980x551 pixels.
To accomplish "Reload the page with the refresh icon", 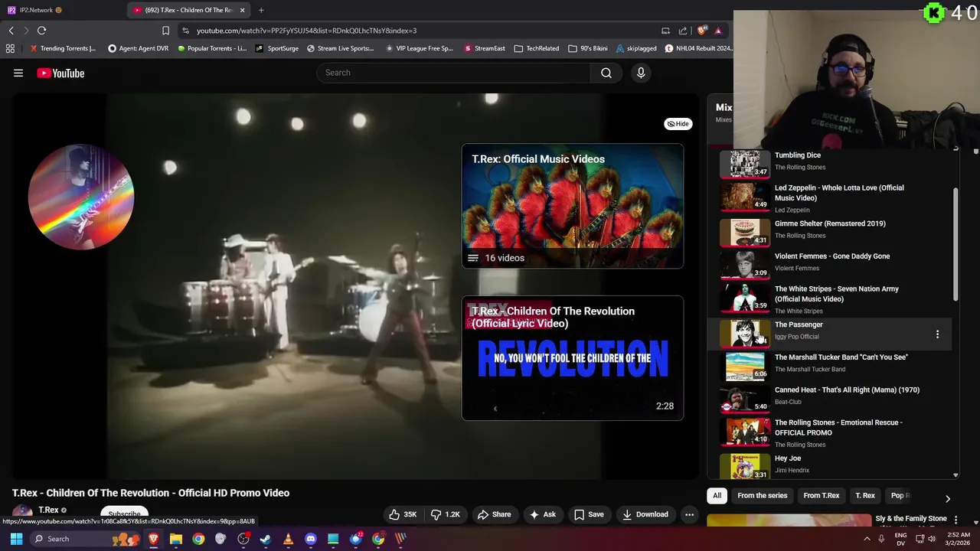I will (41, 31).
